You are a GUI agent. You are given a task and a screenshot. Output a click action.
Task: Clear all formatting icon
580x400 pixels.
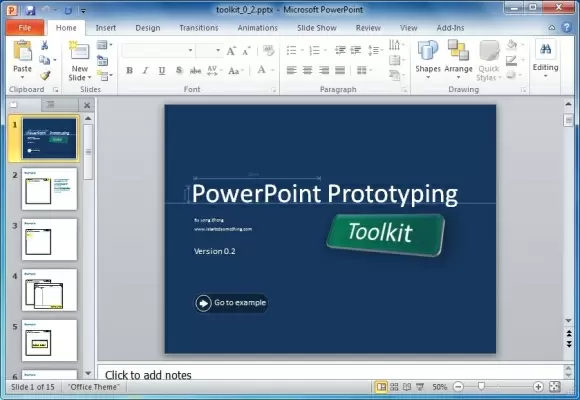point(269,50)
